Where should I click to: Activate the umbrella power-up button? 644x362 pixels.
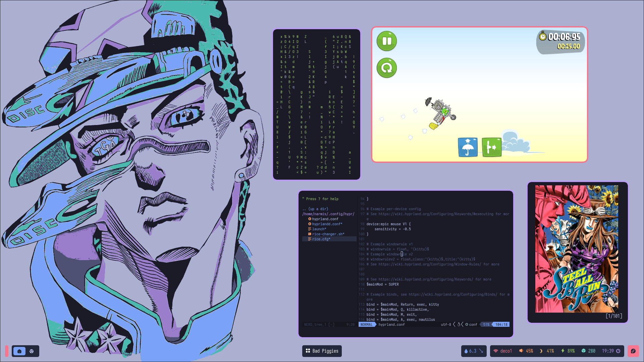pos(468,147)
